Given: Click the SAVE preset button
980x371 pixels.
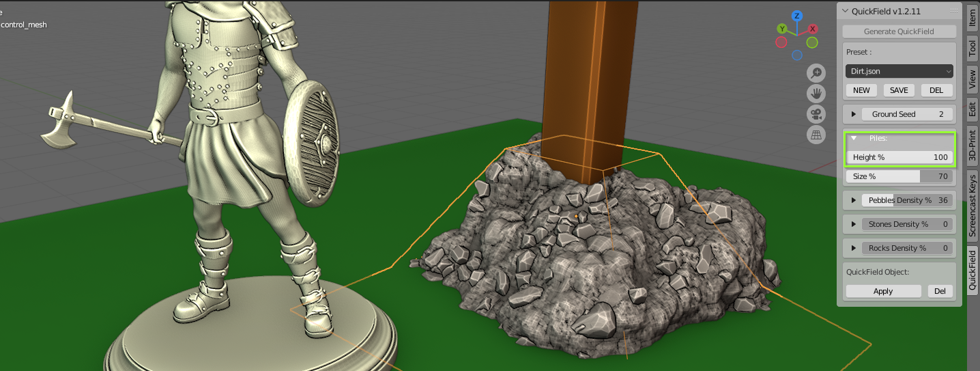Looking at the screenshot, I should tap(899, 90).
